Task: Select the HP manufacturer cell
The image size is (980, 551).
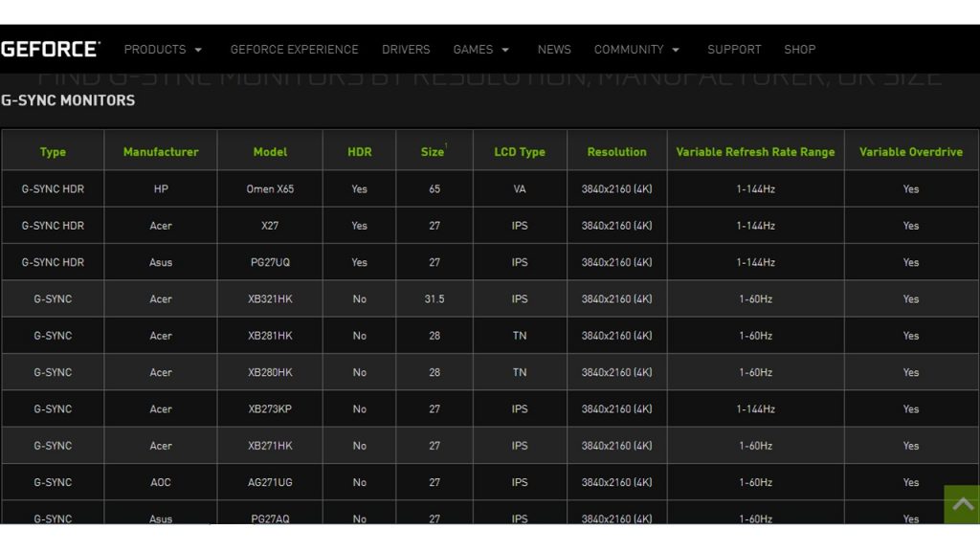Action: [161, 188]
